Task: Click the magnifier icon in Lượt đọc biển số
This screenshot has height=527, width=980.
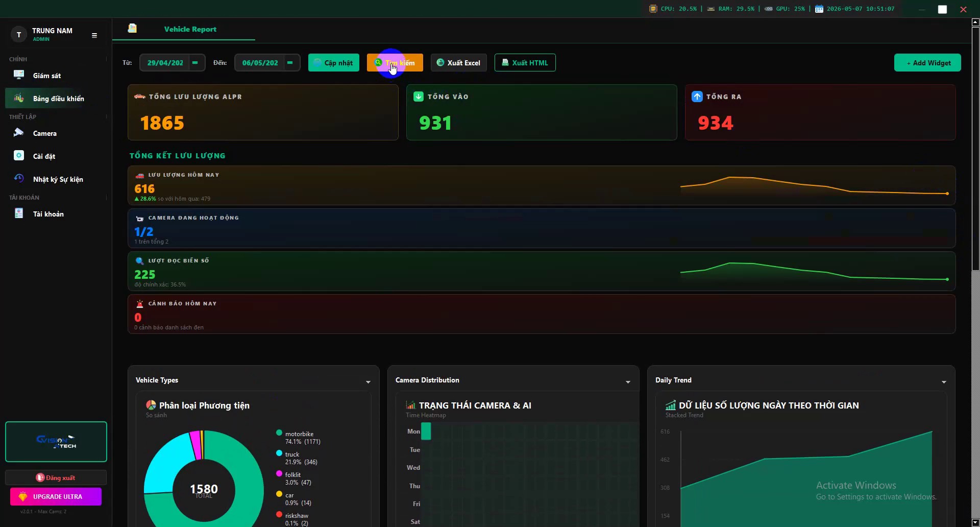Action: coord(140,261)
